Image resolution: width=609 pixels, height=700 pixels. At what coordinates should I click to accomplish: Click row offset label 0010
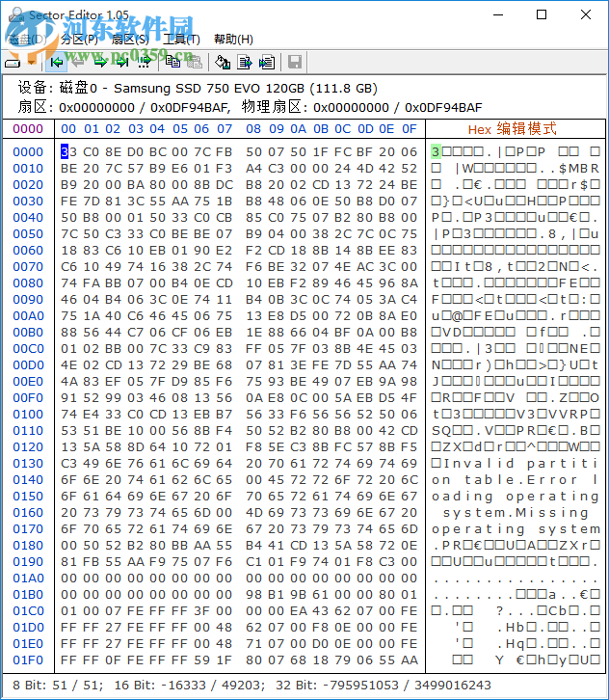click(28, 169)
